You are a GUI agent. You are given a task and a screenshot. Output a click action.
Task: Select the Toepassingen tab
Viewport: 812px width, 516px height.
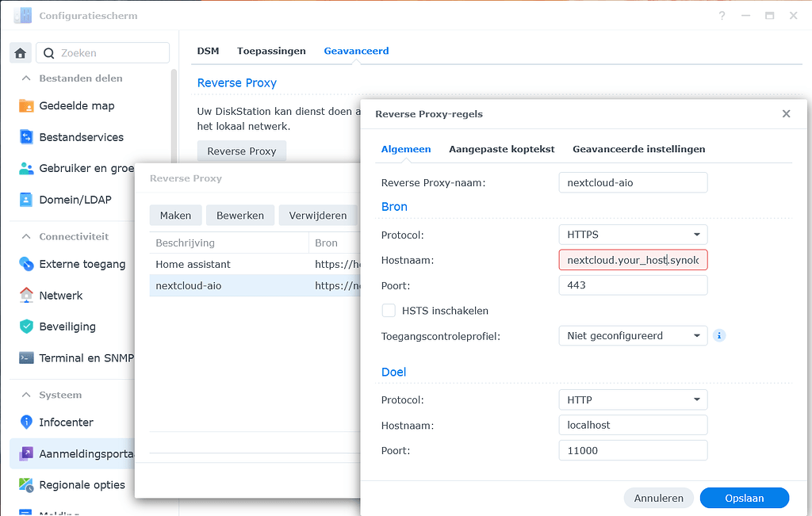[x=271, y=51]
